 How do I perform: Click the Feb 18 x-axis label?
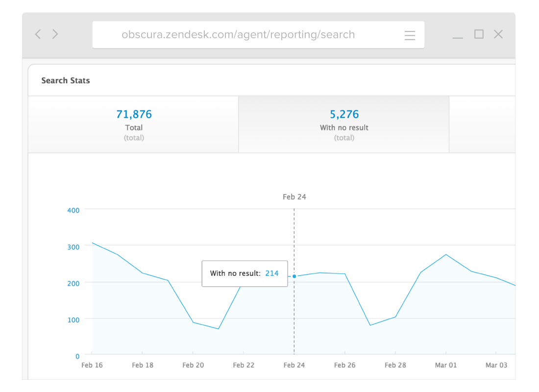142,365
